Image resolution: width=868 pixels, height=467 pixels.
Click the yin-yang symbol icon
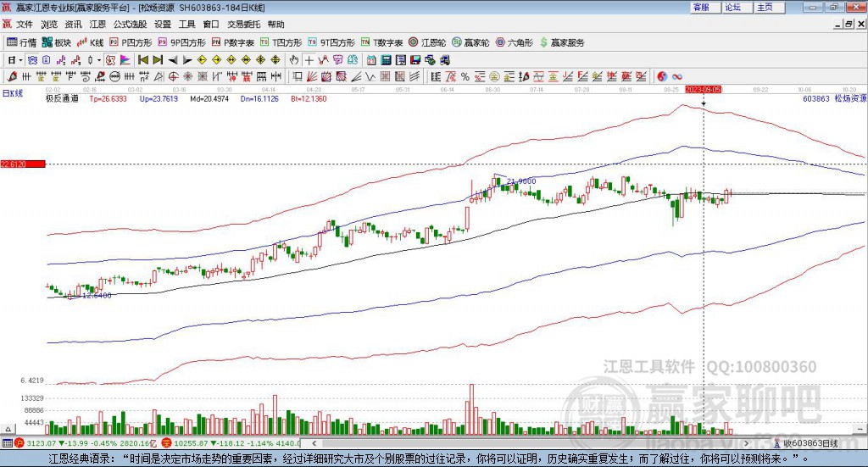click(x=662, y=77)
